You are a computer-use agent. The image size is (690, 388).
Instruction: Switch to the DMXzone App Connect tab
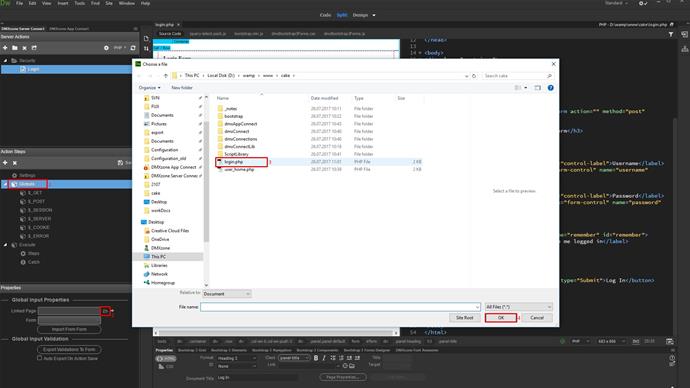(69, 29)
